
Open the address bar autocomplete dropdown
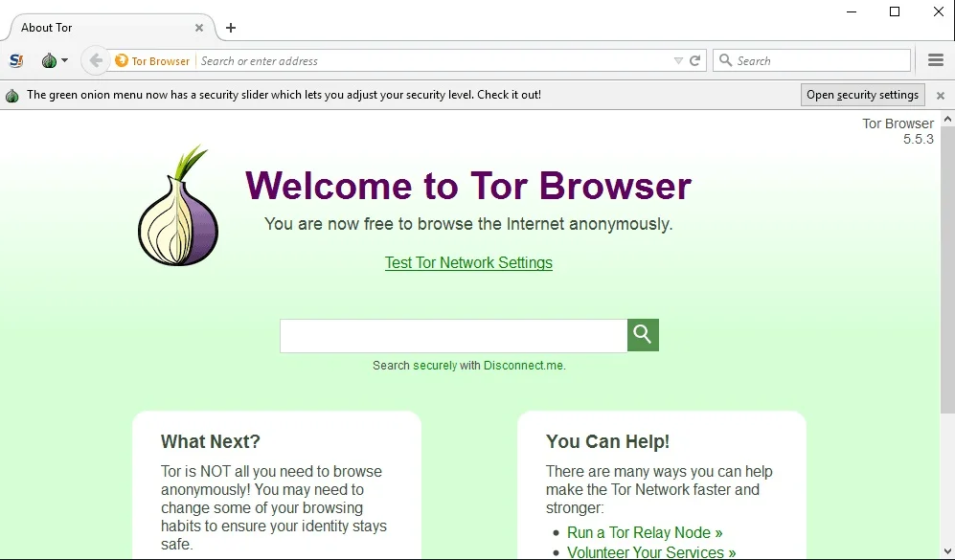pos(676,59)
